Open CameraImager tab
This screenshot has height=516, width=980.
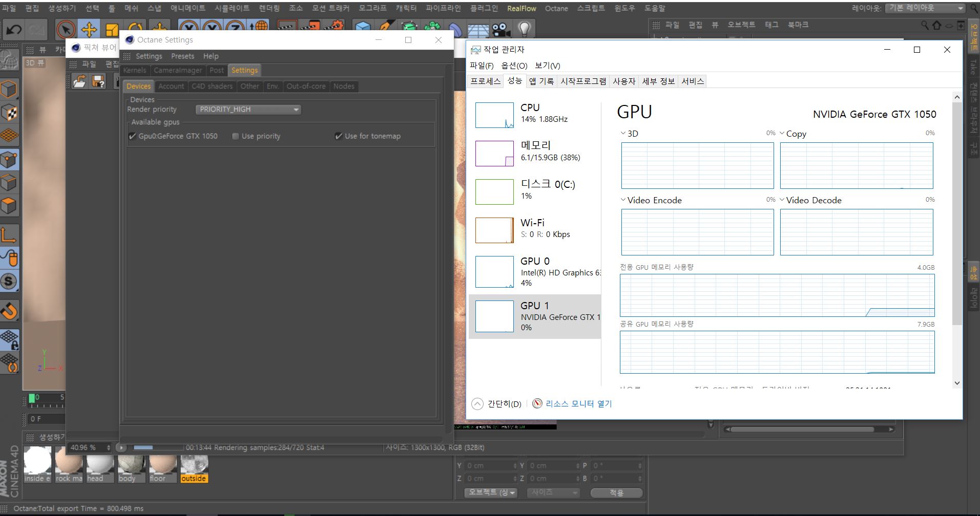(178, 70)
